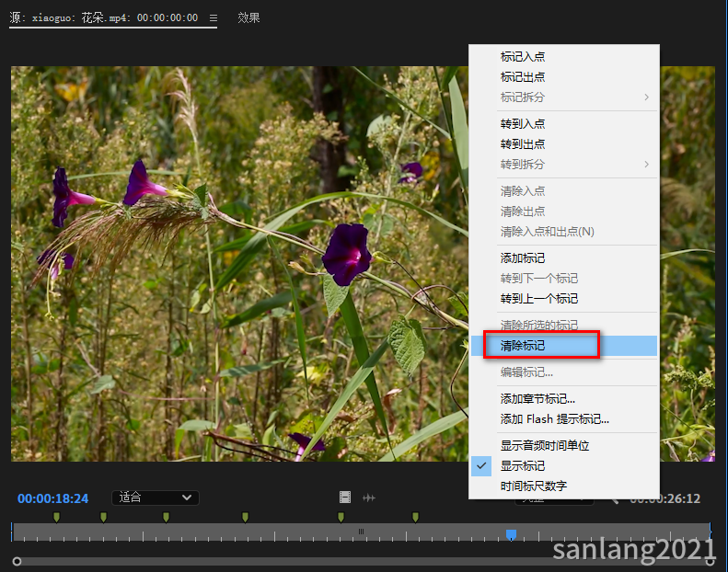Choose 标记出点 from the context menu
The width and height of the screenshot is (728, 572).
click(x=564, y=77)
